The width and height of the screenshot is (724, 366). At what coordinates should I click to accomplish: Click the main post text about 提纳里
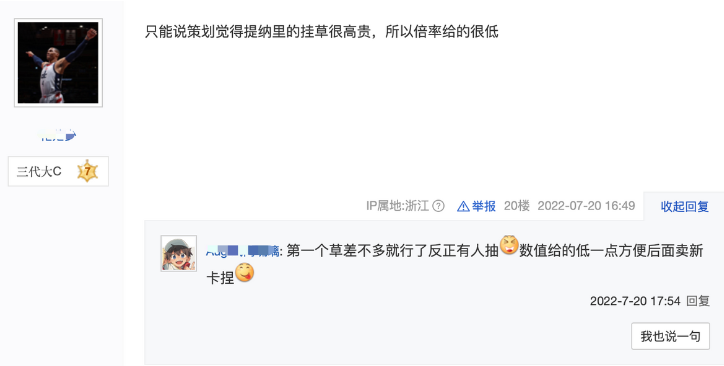[322, 32]
